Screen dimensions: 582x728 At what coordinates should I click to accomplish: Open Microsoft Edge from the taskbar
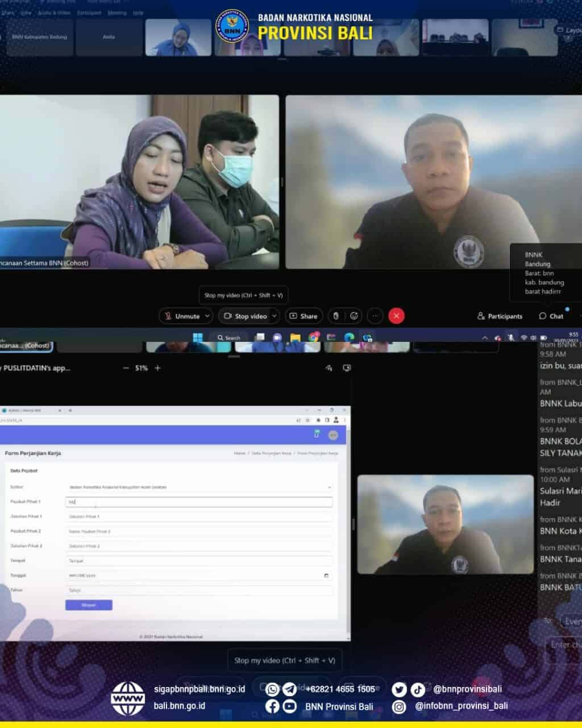[x=349, y=337]
